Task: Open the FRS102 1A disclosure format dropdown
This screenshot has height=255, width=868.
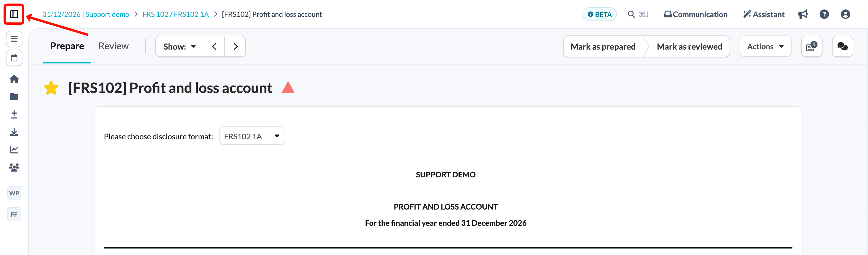Action: [252, 136]
